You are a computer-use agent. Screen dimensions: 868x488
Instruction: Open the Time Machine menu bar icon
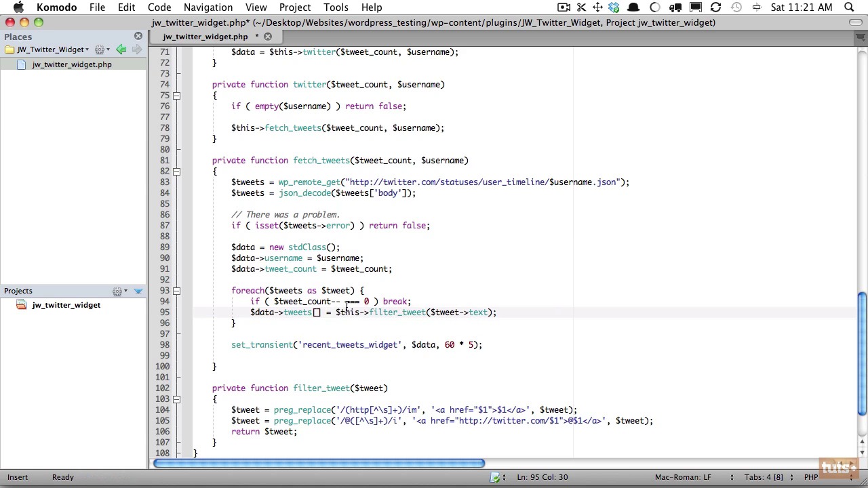click(x=736, y=7)
